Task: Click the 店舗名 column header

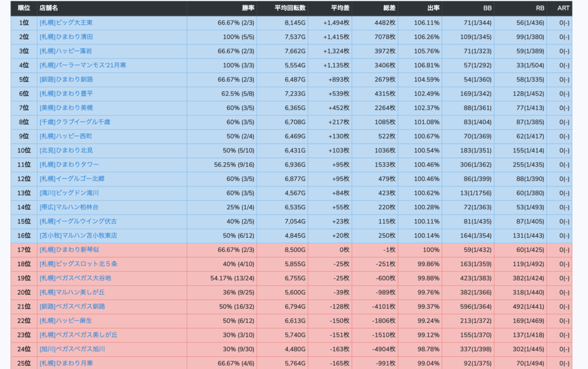Action: pos(49,8)
